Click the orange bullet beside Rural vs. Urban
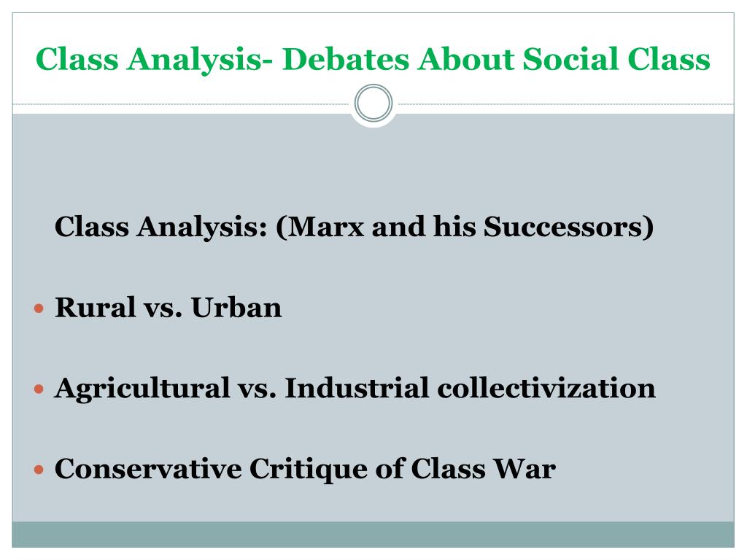The height and width of the screenshot is (560, 747). 39,308
